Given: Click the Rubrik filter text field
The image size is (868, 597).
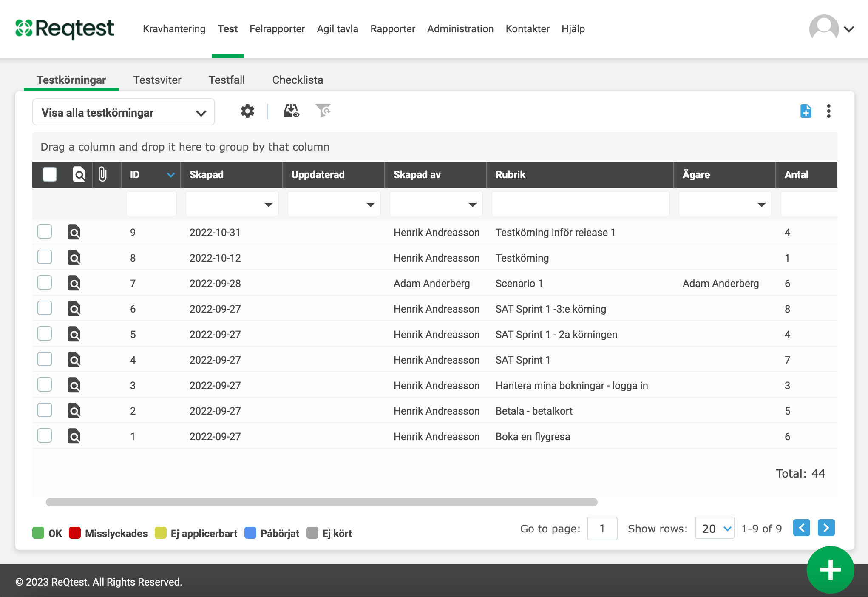Looking at the screenshot, I should pyautogui.click(x=580, y=205).
